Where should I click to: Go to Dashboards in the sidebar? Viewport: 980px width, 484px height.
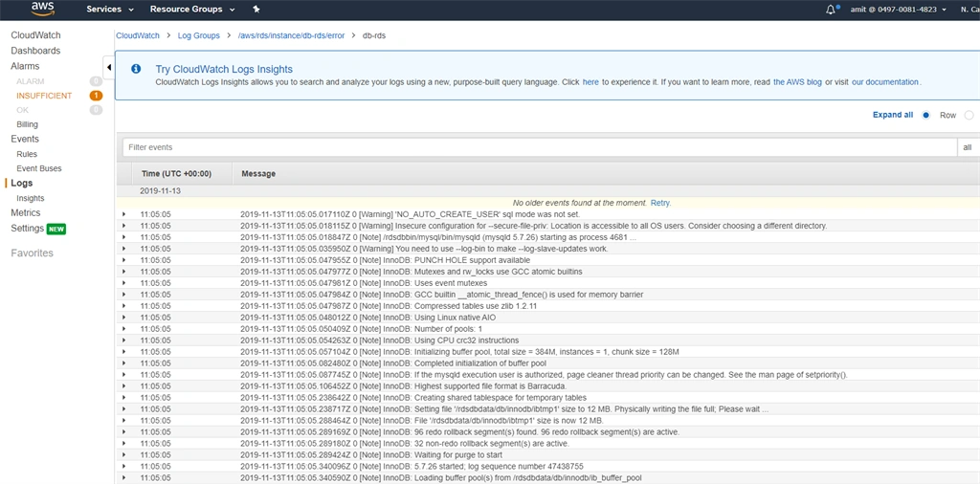pos(35,51)
